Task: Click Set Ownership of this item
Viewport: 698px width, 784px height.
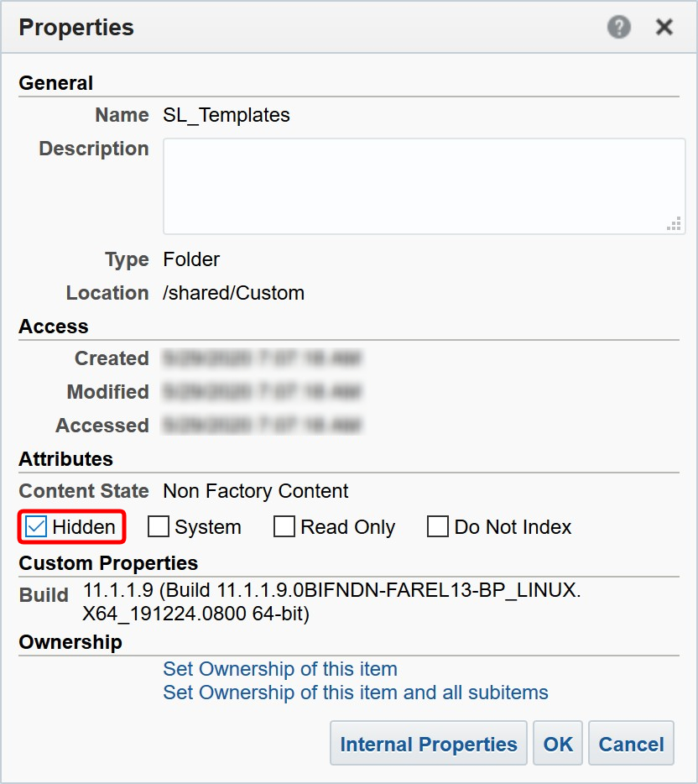Action: [x=279, y=669]
